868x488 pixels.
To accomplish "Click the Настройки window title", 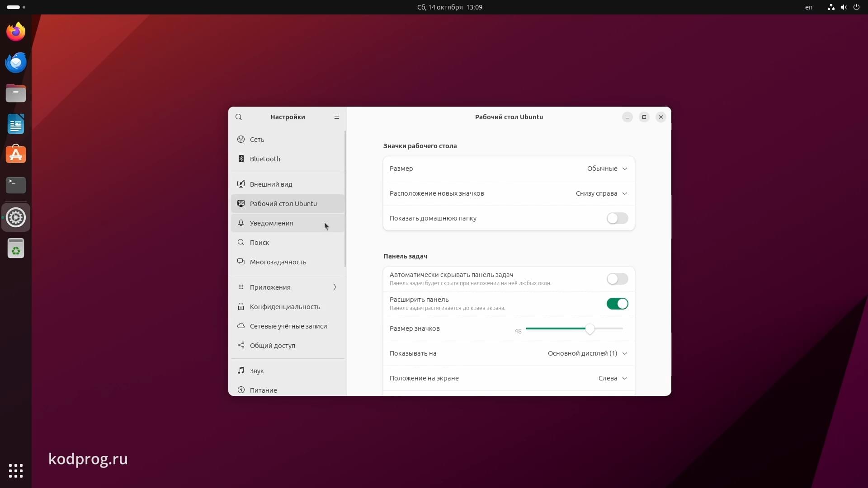I will pyautogui.click(x=288, y=117).
